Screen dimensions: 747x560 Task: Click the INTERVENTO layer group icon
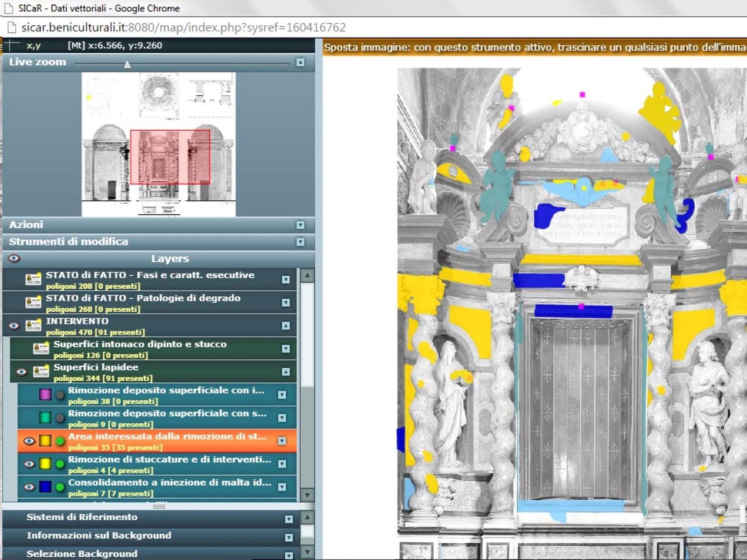pyautogui.click(x=33, y=325)
